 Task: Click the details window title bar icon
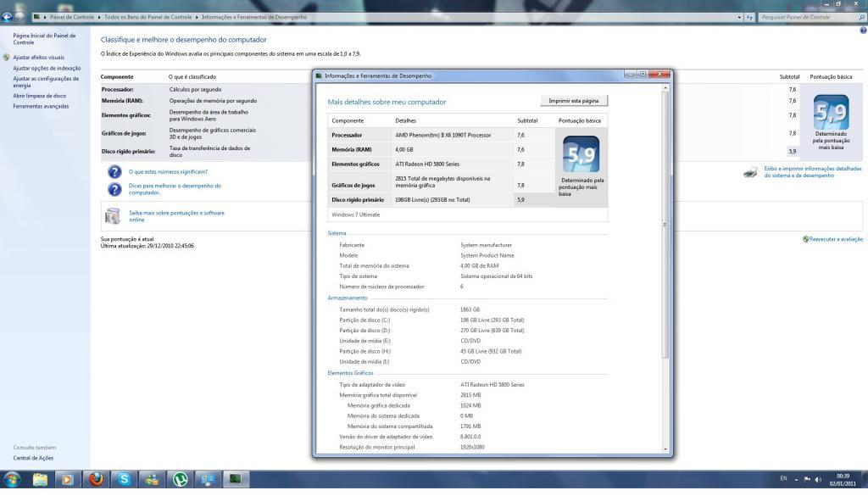click(x=319, y=75)
